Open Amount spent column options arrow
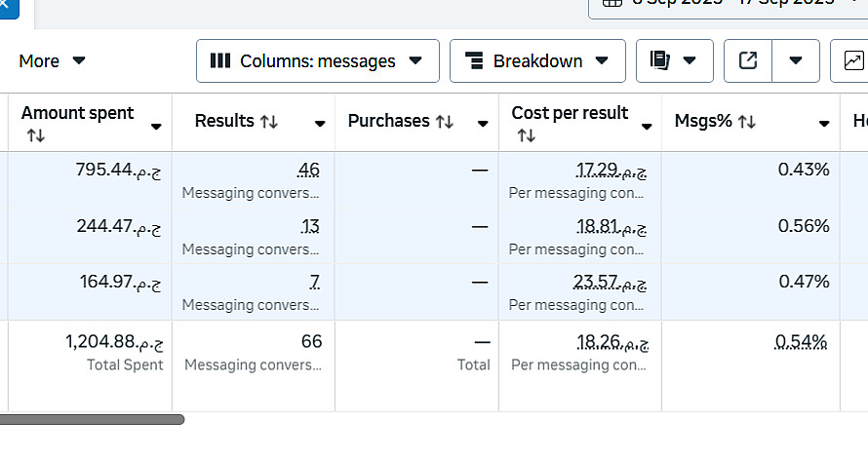The width and height of the screenshot is (868, 458). [x=156, y=126]
